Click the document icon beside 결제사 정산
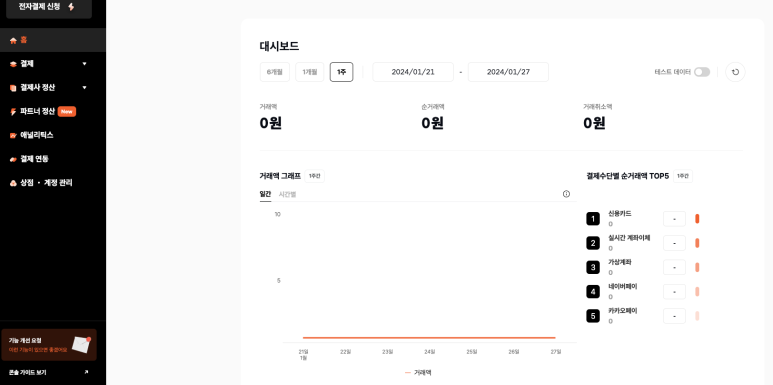Viewport: 773px width, 385px height. (x=13, y=88)
